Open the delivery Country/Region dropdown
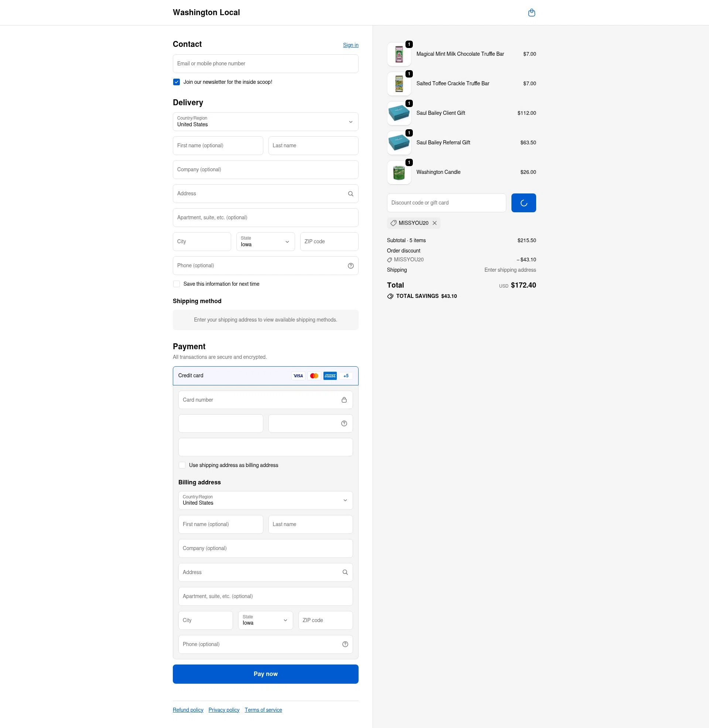The height and width of the screenshot is (728, 709). tap(265, 122)
